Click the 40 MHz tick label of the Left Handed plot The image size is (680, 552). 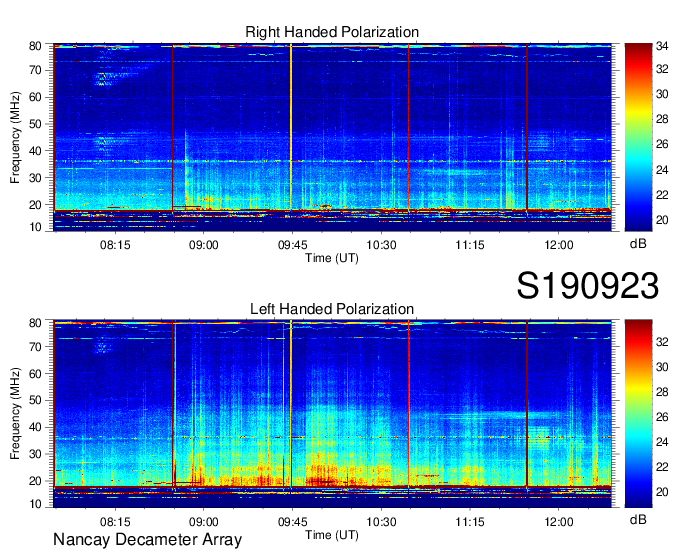35,427
